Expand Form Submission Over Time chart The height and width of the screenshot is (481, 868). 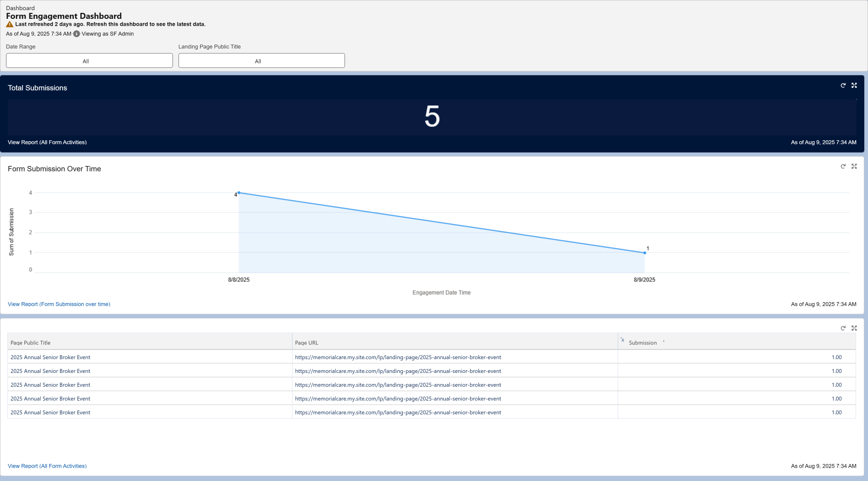(x=854, y=166)
